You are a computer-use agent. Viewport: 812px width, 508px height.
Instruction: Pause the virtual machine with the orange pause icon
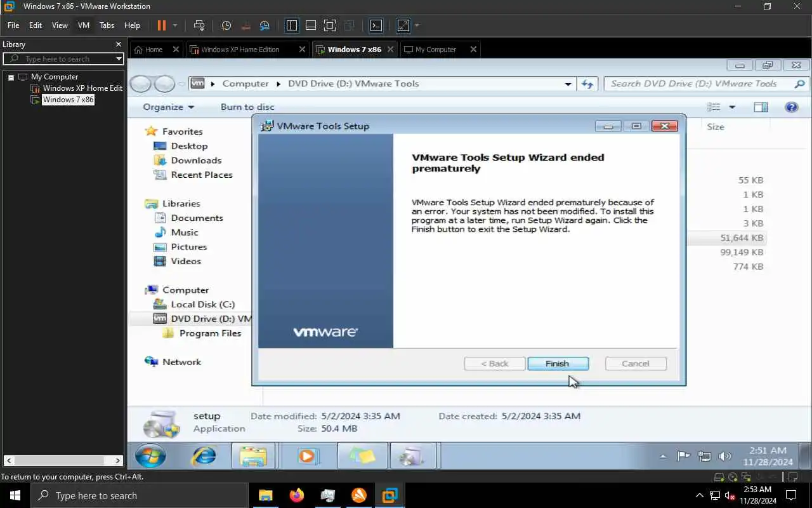161,25
